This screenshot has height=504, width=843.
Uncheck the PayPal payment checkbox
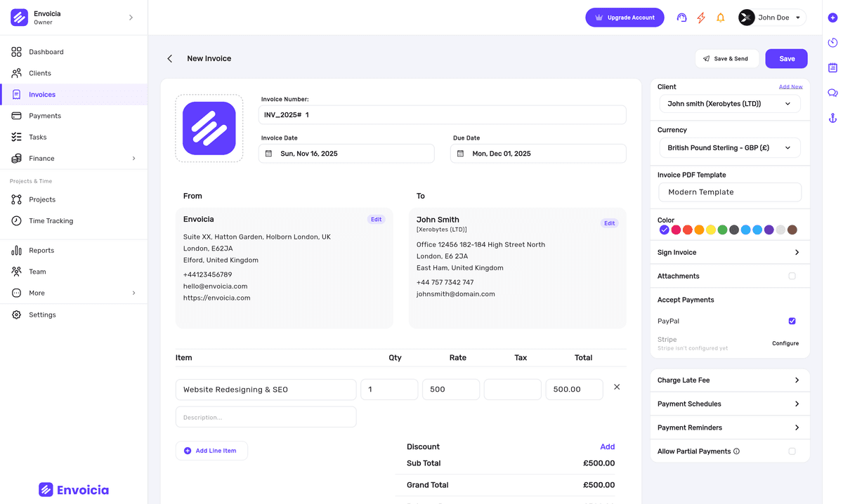point(792,321)
